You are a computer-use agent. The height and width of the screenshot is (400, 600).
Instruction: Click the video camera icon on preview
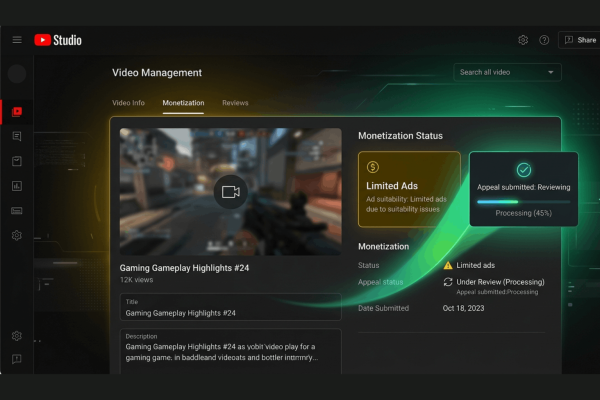point(231,191)
